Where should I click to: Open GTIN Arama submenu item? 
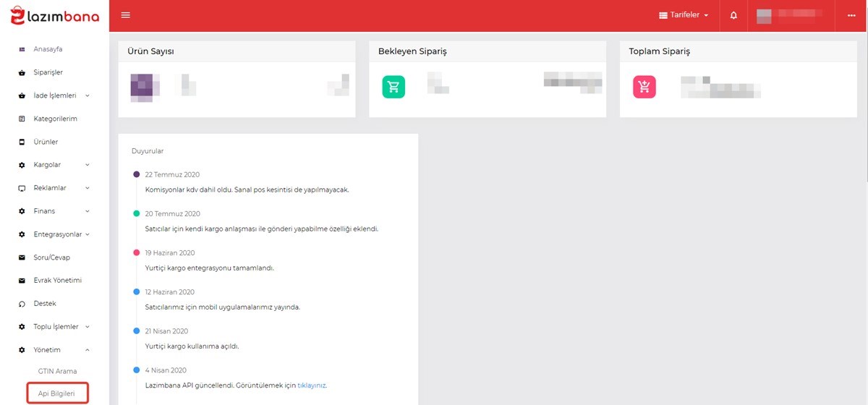coord(57,372)
